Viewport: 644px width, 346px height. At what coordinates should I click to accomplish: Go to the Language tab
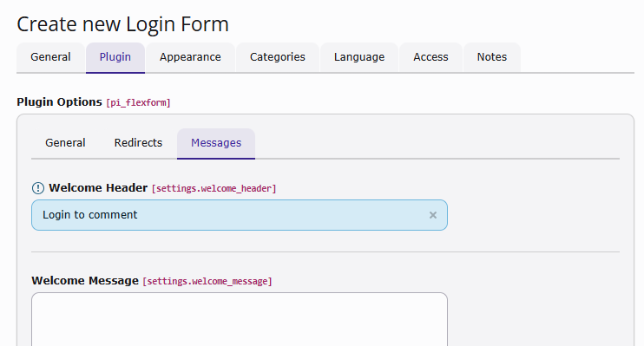(359, 57)
